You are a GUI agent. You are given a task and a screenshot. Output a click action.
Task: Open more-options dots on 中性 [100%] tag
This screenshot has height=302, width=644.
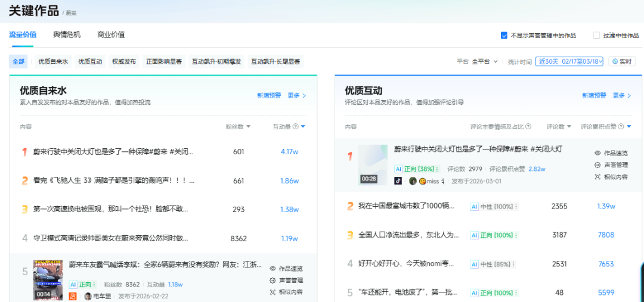(516, 206)
